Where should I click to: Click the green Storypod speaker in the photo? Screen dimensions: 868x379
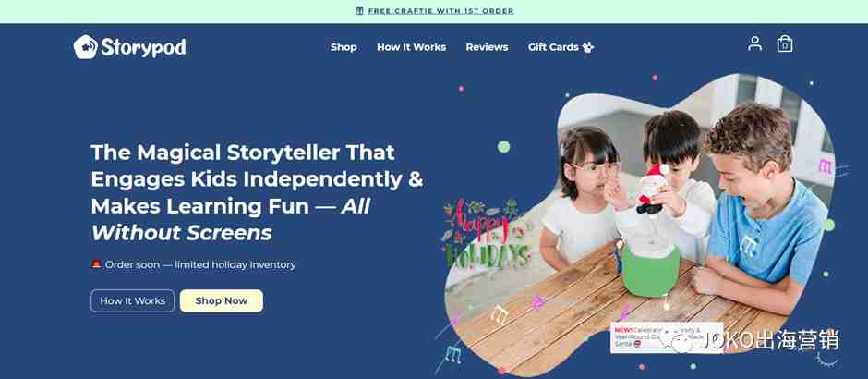coord(650,269)
